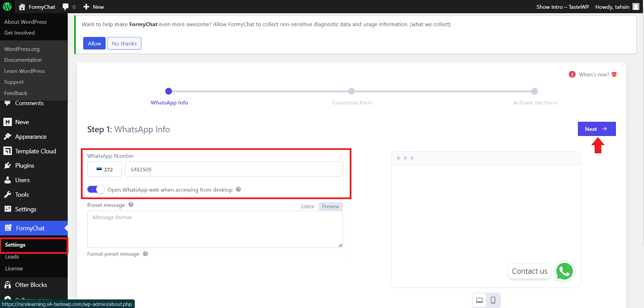Open the WordPress.org link
The height and width of the screenshot is (308, 644).
point(22,49)
